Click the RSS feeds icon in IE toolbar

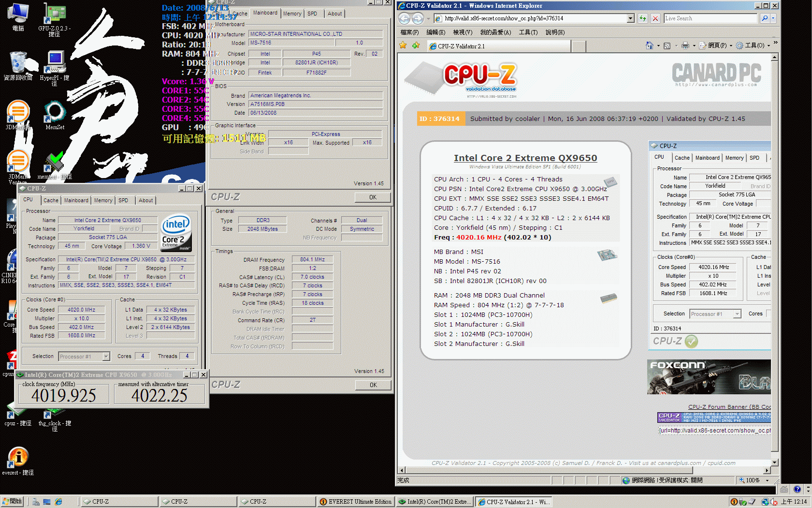point(667,45)
